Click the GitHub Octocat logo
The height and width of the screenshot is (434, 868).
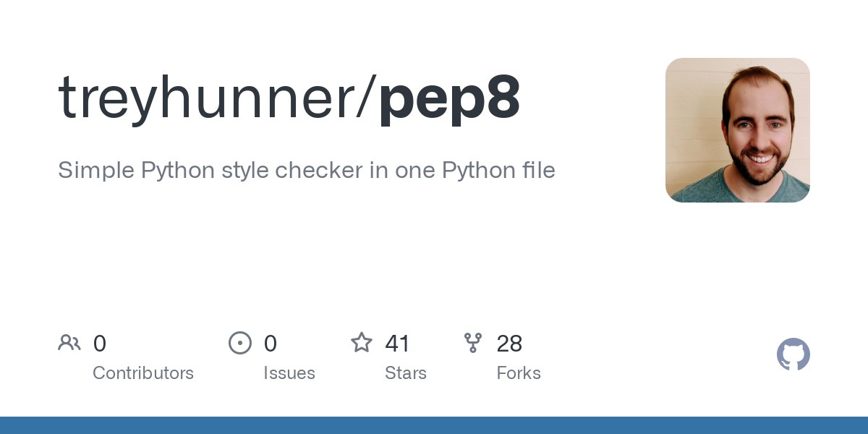click(793, 354)
